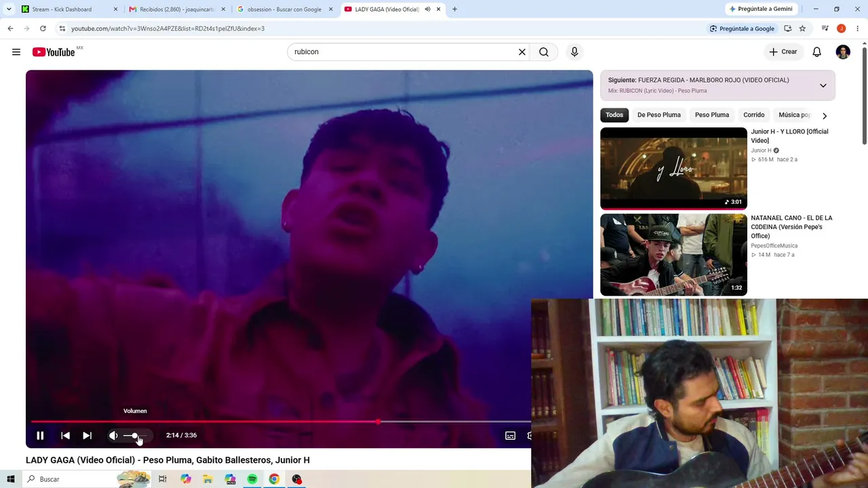Pause the LADY GAGA video

pos(40,436)
